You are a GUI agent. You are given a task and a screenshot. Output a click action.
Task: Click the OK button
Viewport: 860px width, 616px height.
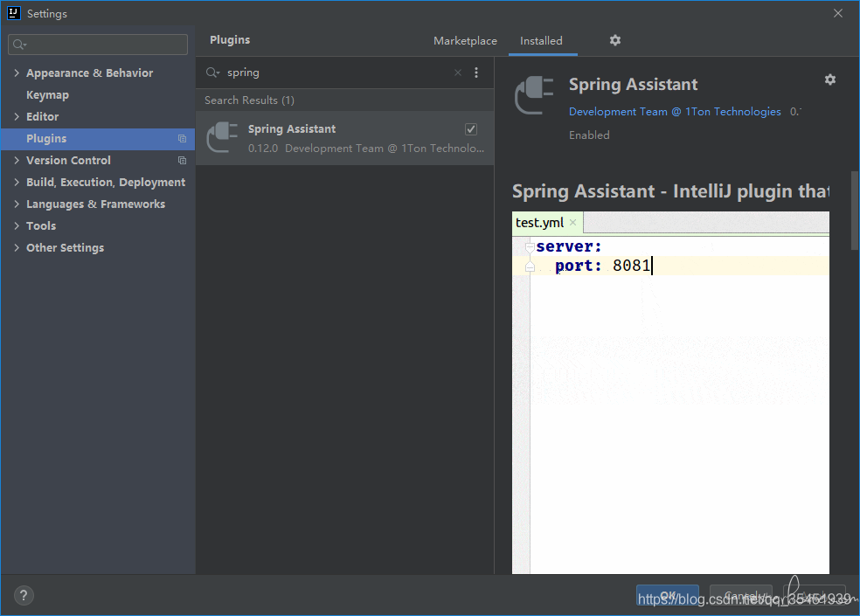tap(668, 596)
